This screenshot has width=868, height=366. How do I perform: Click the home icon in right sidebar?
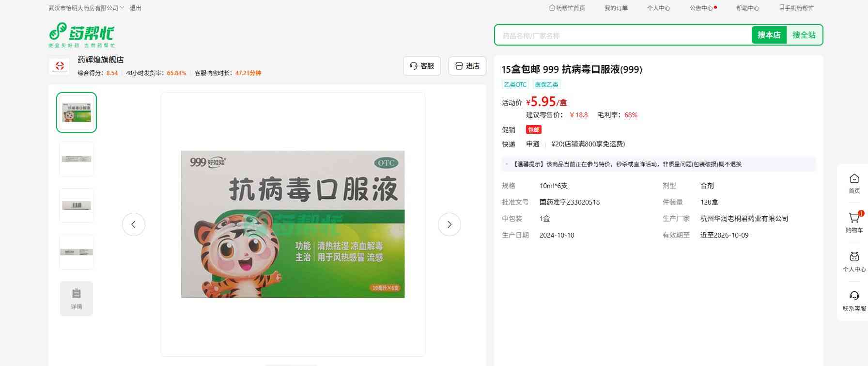(x=854, y=180)
